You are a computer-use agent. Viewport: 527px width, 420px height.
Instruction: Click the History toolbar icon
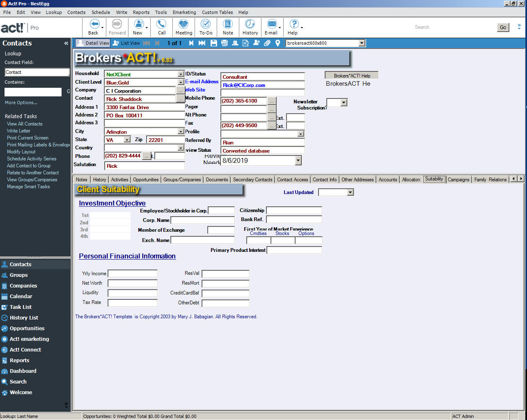[x=250, y=24]
